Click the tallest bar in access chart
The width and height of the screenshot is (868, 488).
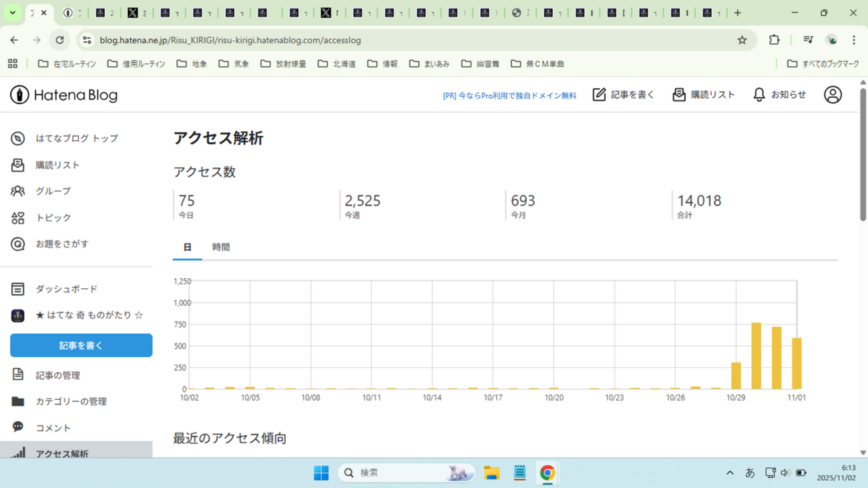[x=756, y=355]
